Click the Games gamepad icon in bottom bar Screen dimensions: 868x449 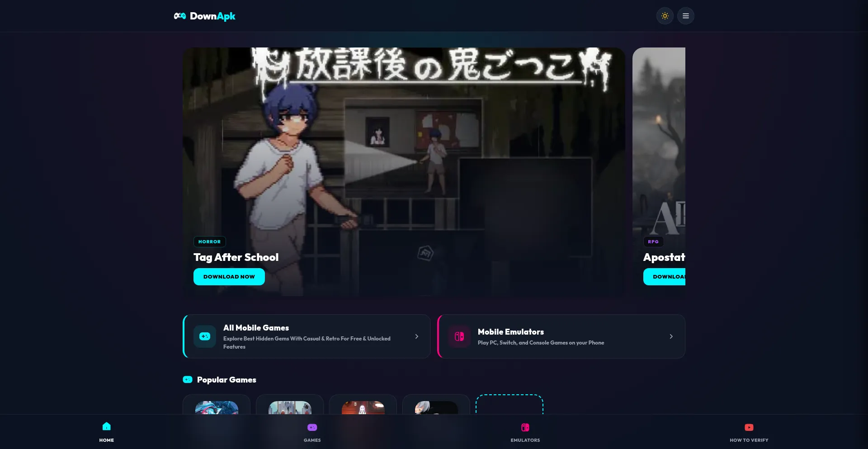click(312, 427)
